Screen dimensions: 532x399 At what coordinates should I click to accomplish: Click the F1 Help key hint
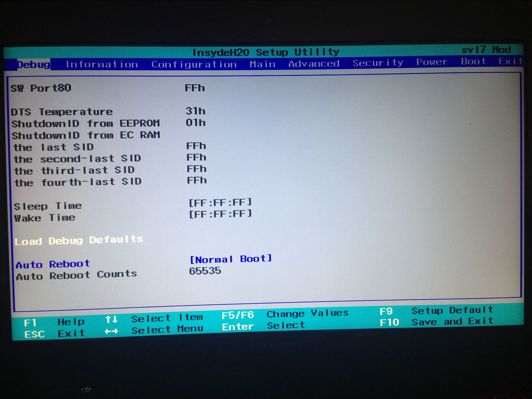[54, 322]
